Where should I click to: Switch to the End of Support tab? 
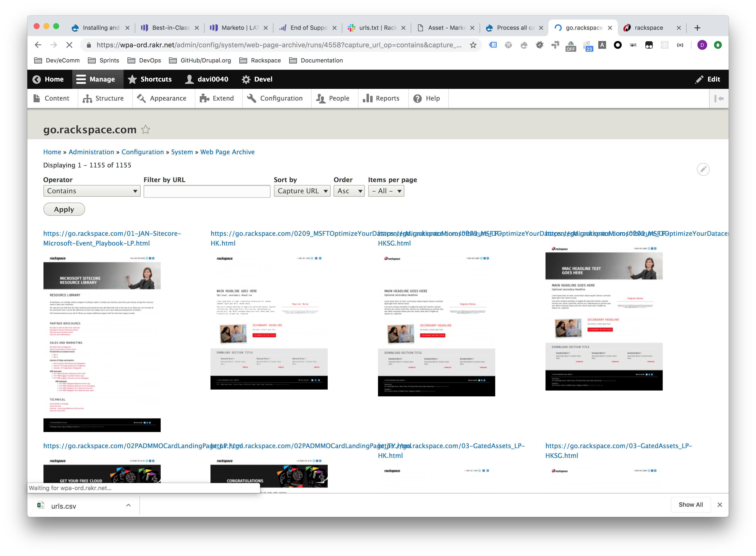308,28
